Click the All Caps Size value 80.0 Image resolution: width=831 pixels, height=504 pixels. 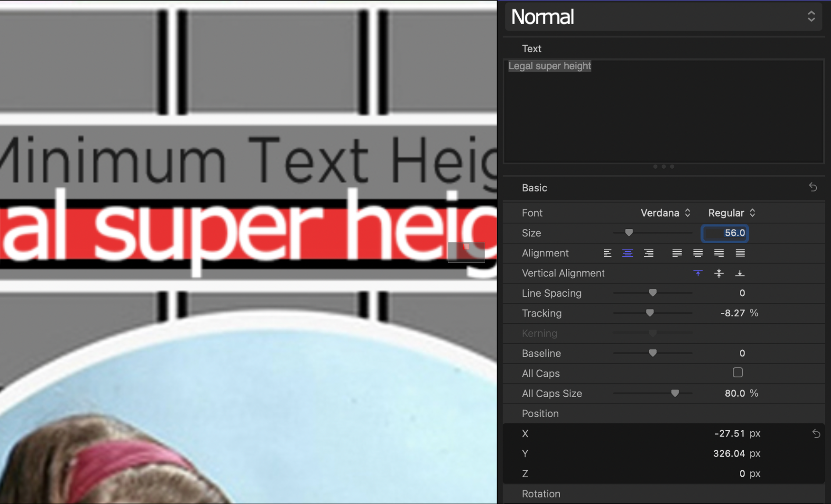735,394
